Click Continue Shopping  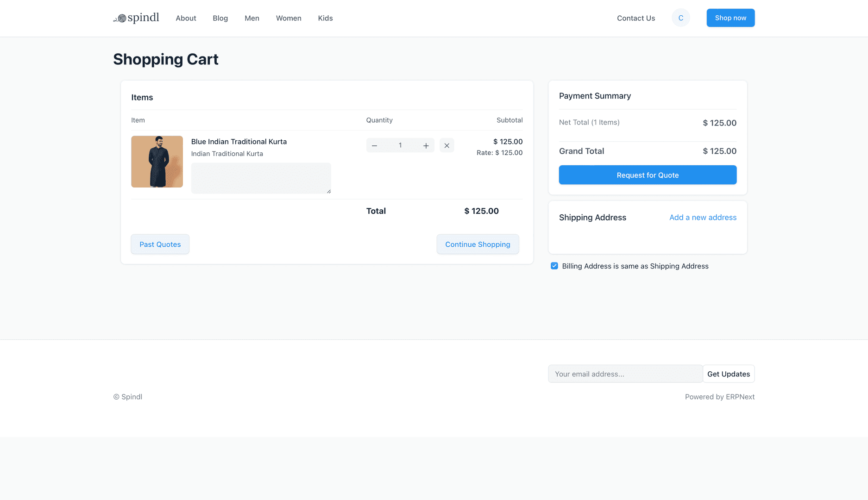[x=478, y=244]
